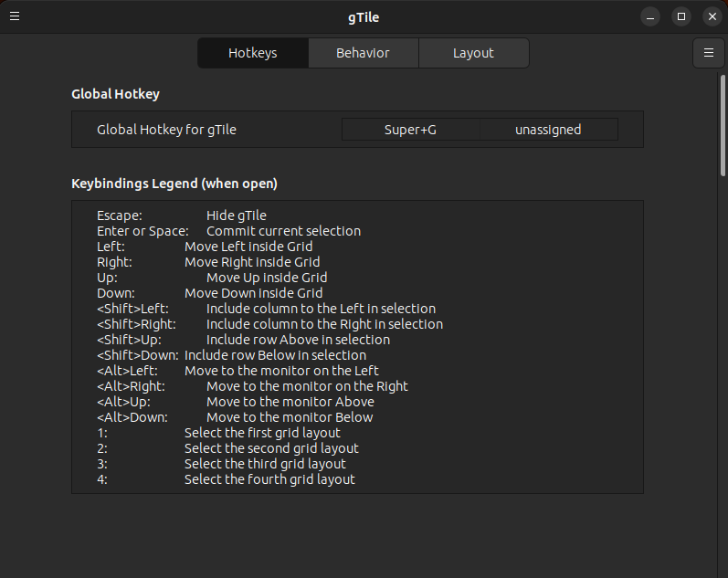Switch to the Layout tab
Screen dimensions: 728x578
473,53
